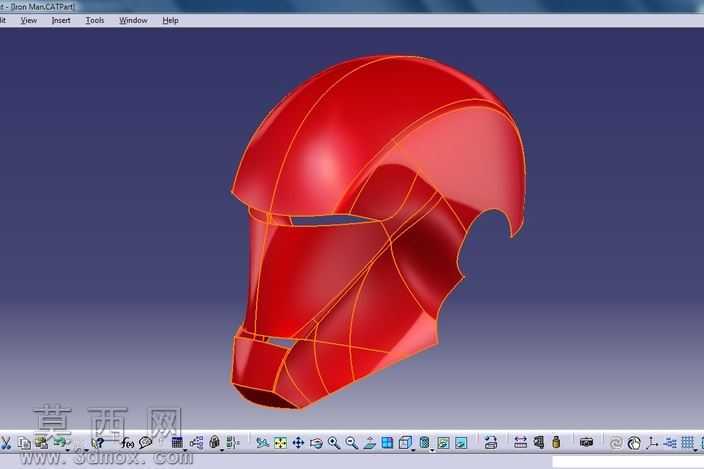Click the parameter tree relations icon
Image resolution: width=704 pixels, height=469 pixels.
coord(196,443)
